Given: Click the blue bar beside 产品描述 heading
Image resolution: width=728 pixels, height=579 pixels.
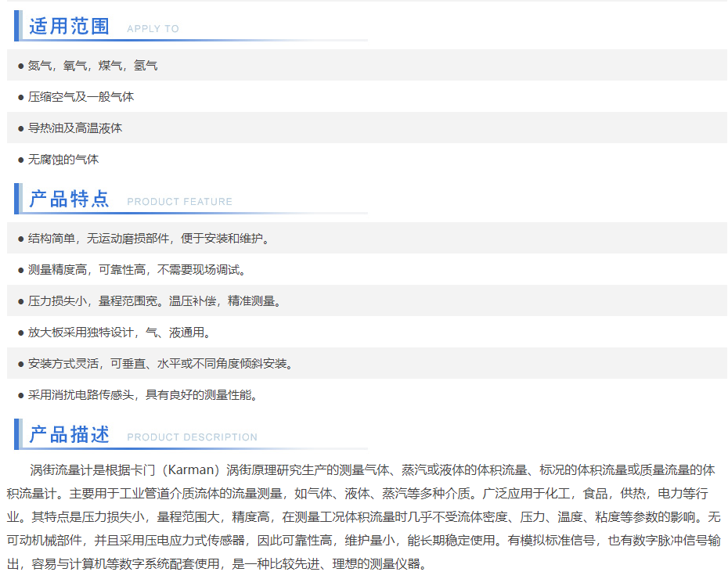Looking at the screenshot, I should click(16, 434).
